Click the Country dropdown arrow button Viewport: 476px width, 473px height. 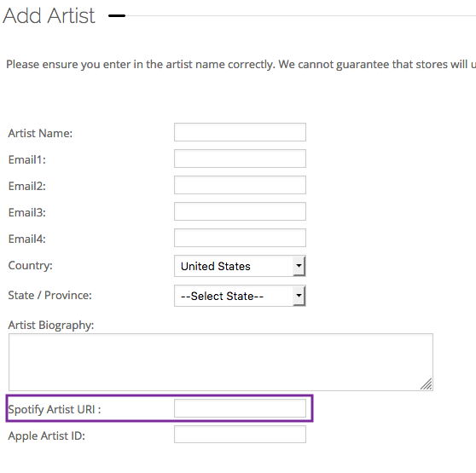pos(299,266)
